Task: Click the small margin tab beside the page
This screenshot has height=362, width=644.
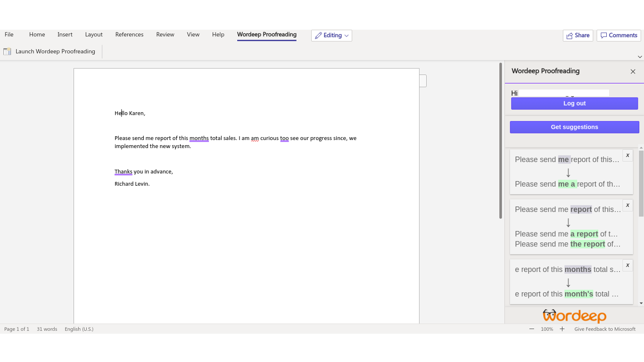Action: (x=423, y=81)
